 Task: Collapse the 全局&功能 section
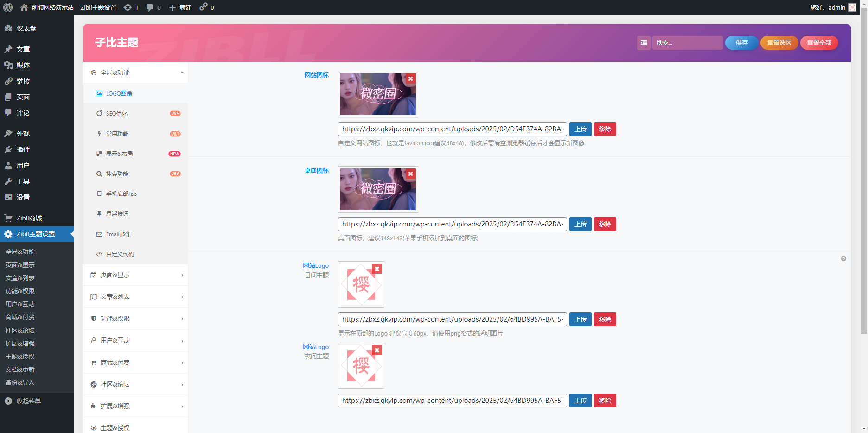(x=135, y=72)
